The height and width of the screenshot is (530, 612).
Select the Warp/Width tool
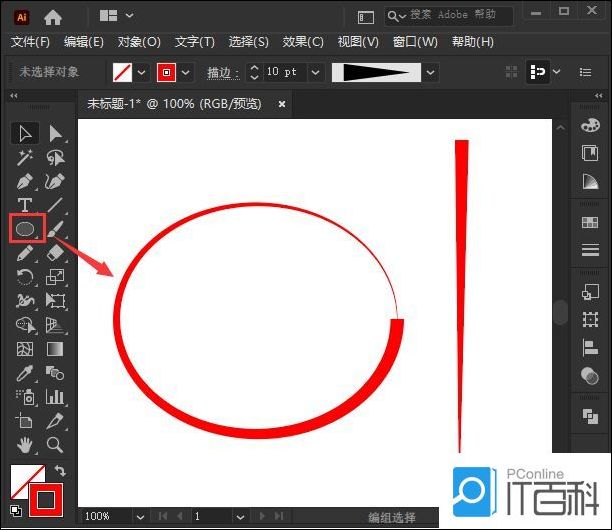[25, 301]
